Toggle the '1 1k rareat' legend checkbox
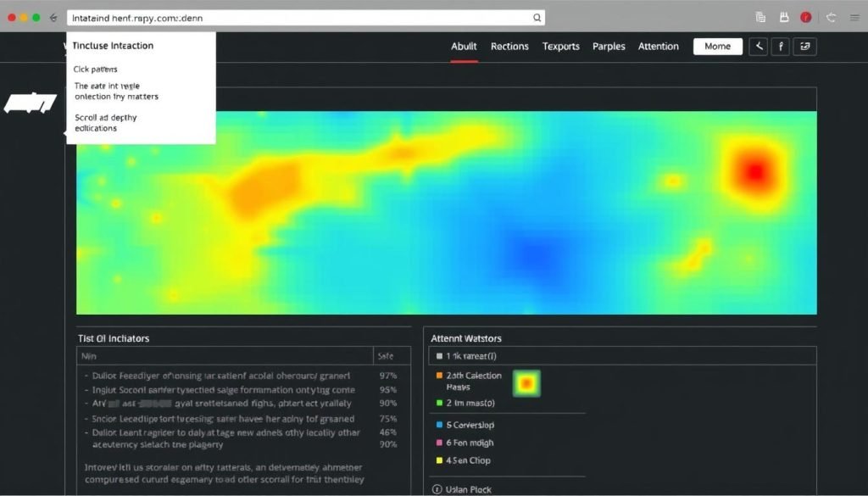 pyautogui.click(x=438, y=356)
